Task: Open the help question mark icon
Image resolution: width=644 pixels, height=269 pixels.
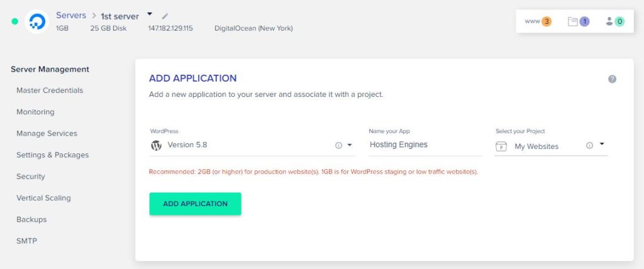Action: coord(612,79)
